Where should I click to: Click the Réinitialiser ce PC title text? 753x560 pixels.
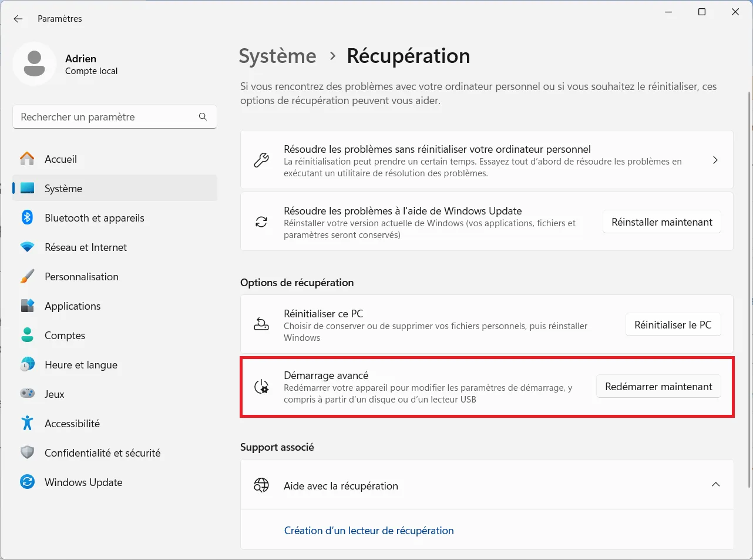pyautogui.click(x=323, y=314)
